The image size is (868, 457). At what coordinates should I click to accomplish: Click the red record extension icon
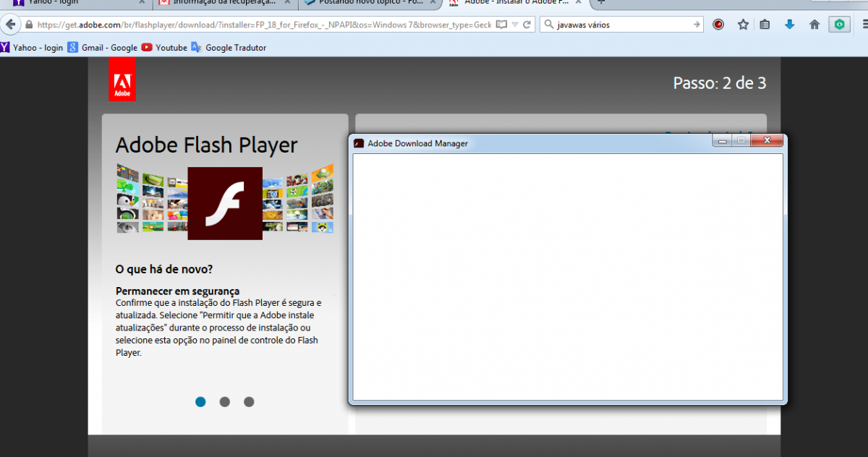point(718,25)
